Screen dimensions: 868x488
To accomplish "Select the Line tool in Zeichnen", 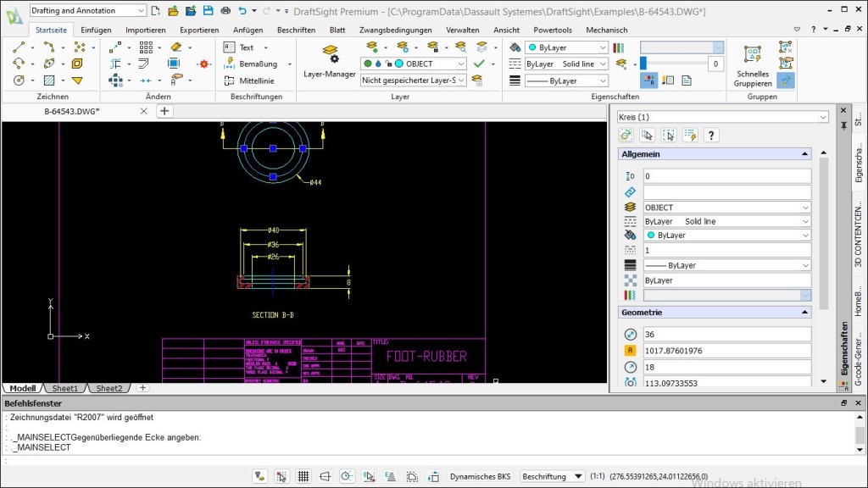I will [19, 47].
